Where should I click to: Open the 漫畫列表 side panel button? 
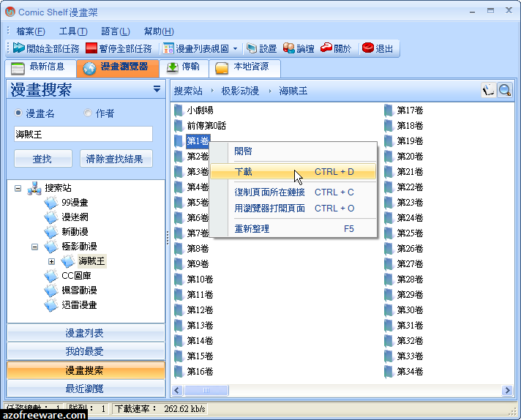[86, 333]
